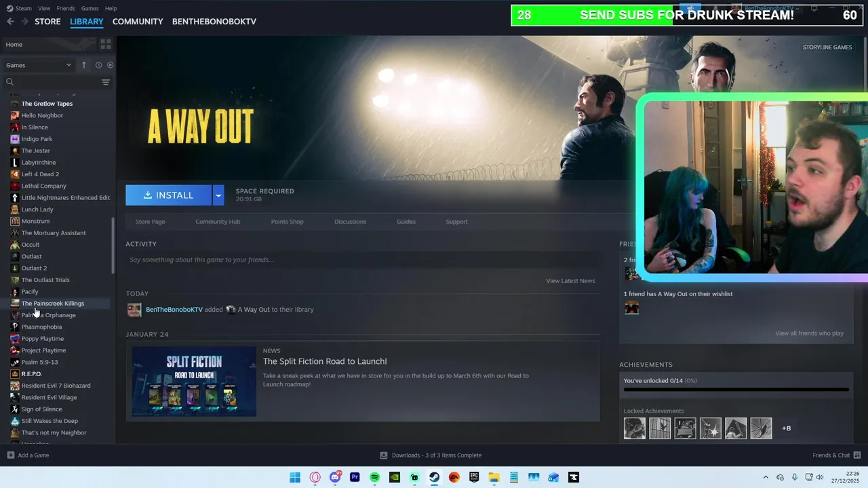Open Friends & Chat icon at bottom right

point(857,455)
